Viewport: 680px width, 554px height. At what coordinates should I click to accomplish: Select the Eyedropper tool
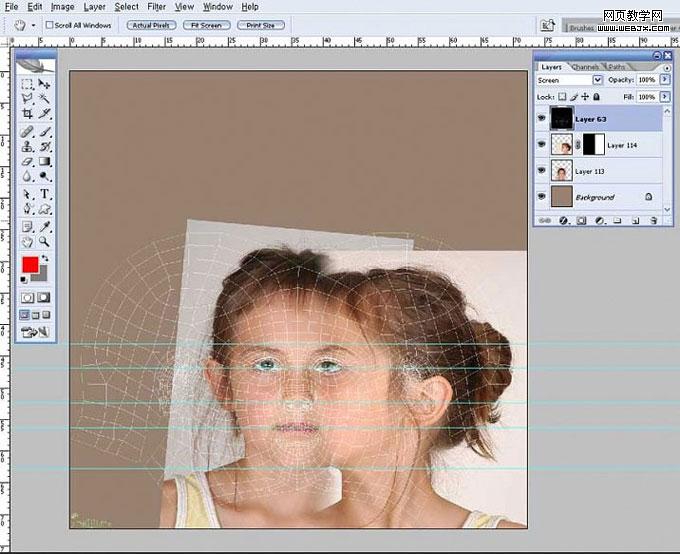(44, 227)
